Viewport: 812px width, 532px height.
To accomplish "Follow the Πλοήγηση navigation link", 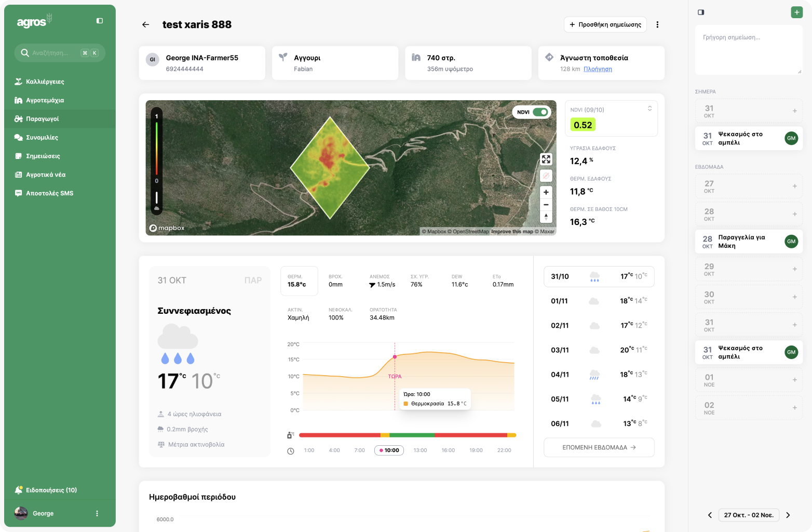I will (x=598, y=69).
